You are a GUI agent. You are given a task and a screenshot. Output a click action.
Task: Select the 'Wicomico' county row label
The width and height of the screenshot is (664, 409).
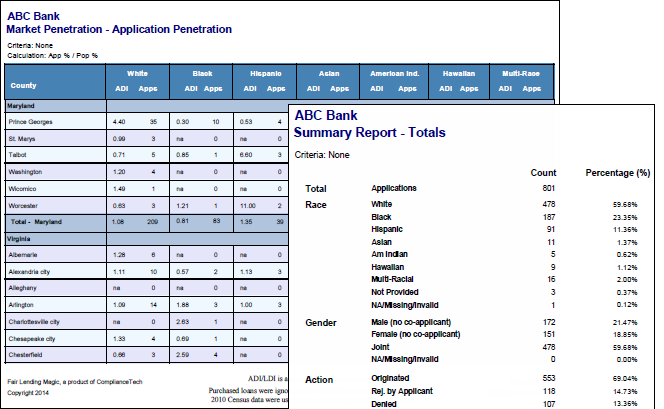pos(22,189)
